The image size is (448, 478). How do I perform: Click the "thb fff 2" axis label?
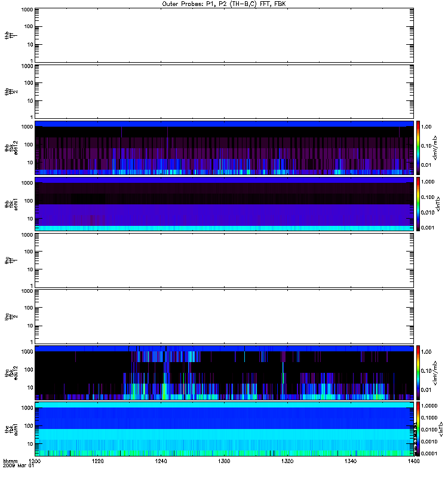[x=11, y=91]
